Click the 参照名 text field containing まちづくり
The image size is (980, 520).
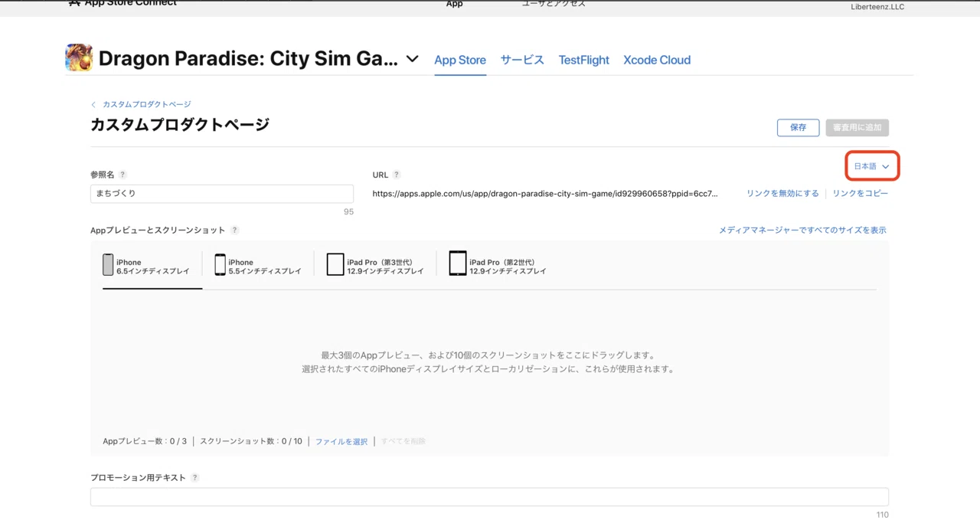tap(222, 194)
